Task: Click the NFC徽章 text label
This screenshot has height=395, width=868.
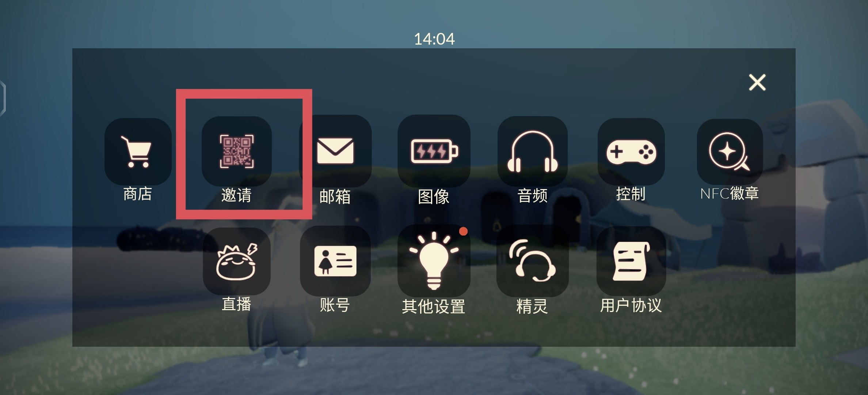Action: [730, 193]
